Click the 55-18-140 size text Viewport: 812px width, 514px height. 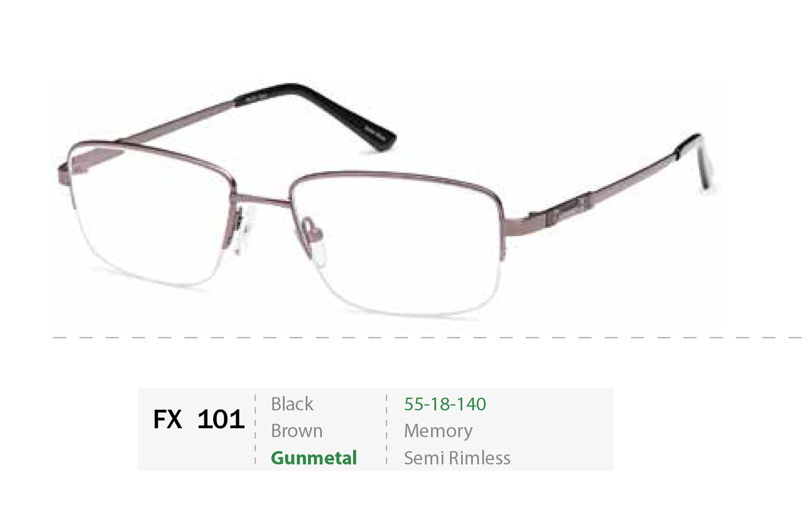(445, 404)
